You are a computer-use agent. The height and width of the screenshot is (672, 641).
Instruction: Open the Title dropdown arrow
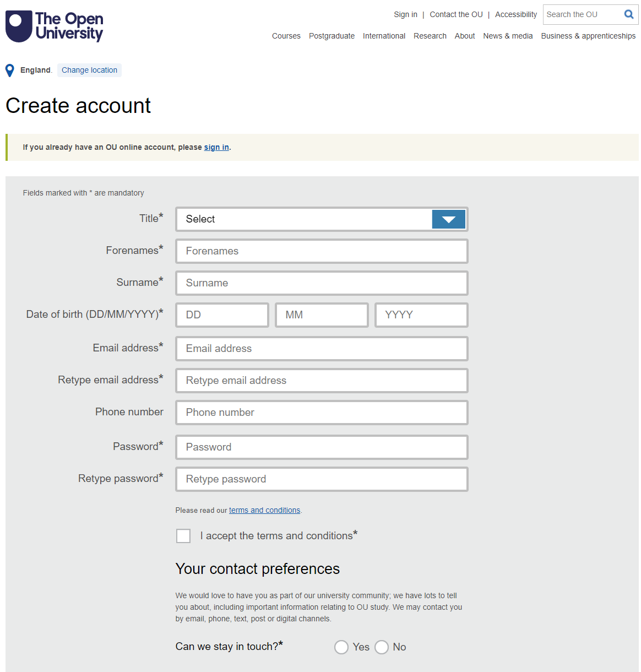tap(448, 219)
